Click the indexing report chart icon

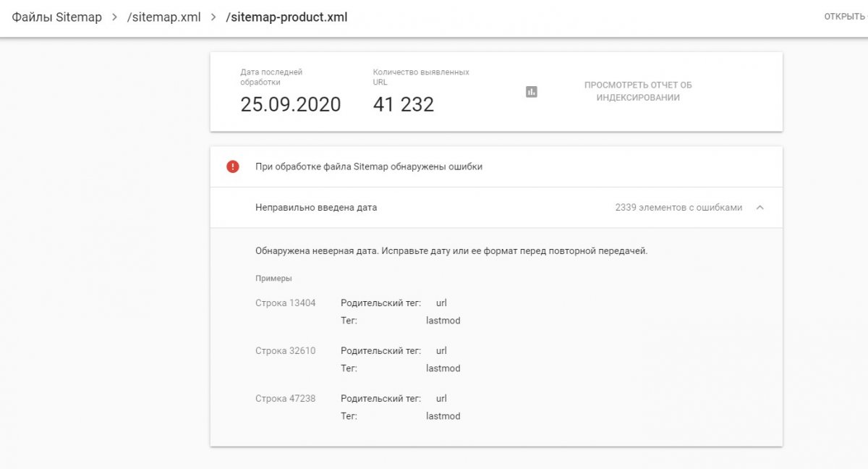(532, 92)
